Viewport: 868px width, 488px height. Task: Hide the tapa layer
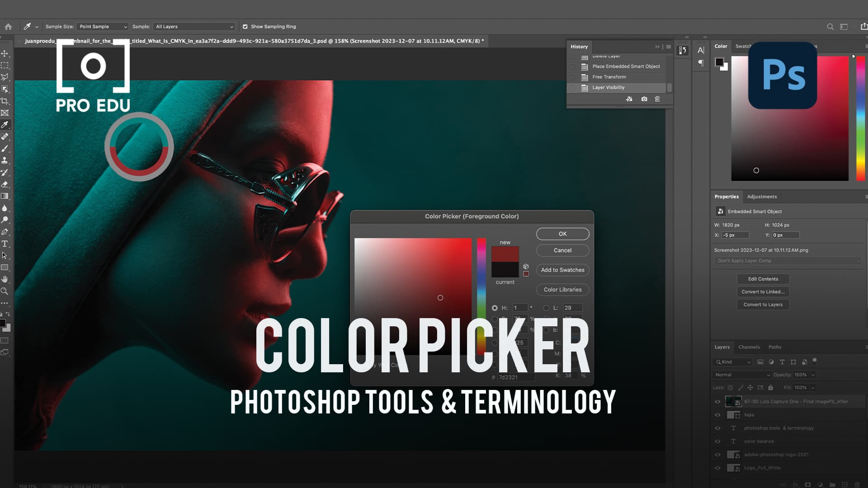pyautogui.click(x=718, y=415)
